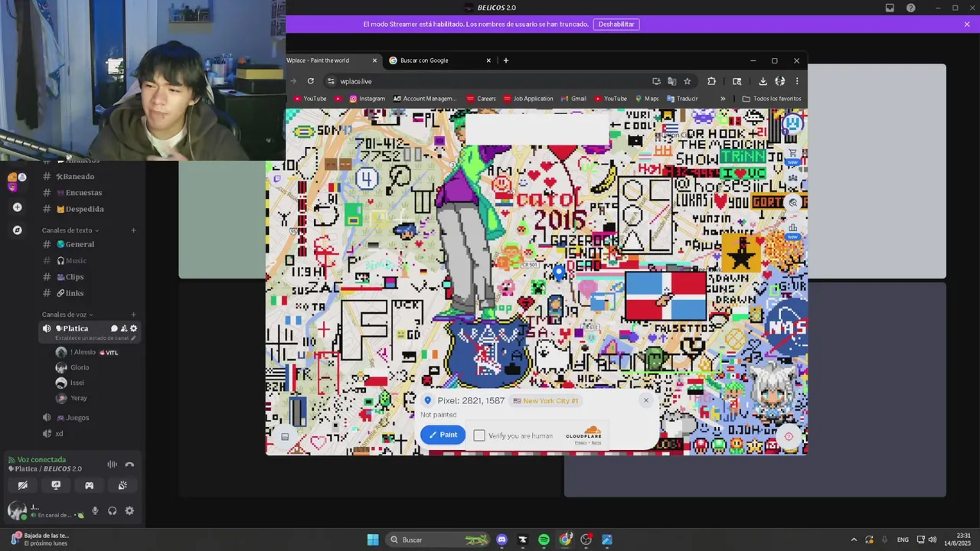Switch to Buscar con Google tab

pyautogui.click(x=440, y=60)
